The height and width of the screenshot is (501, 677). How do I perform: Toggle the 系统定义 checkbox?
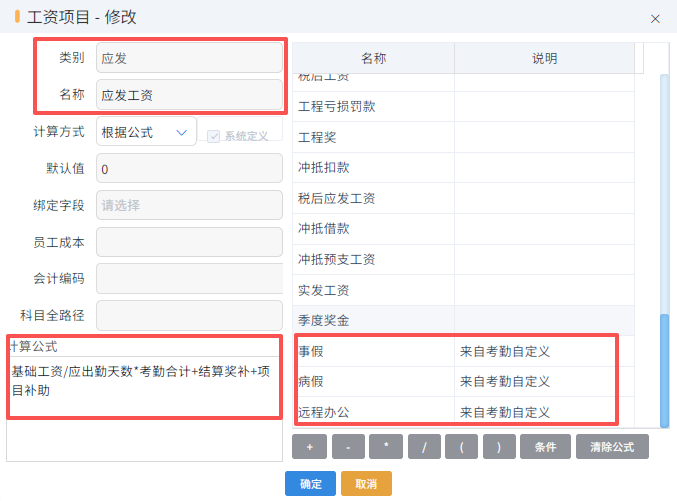(x=213, y=136)
